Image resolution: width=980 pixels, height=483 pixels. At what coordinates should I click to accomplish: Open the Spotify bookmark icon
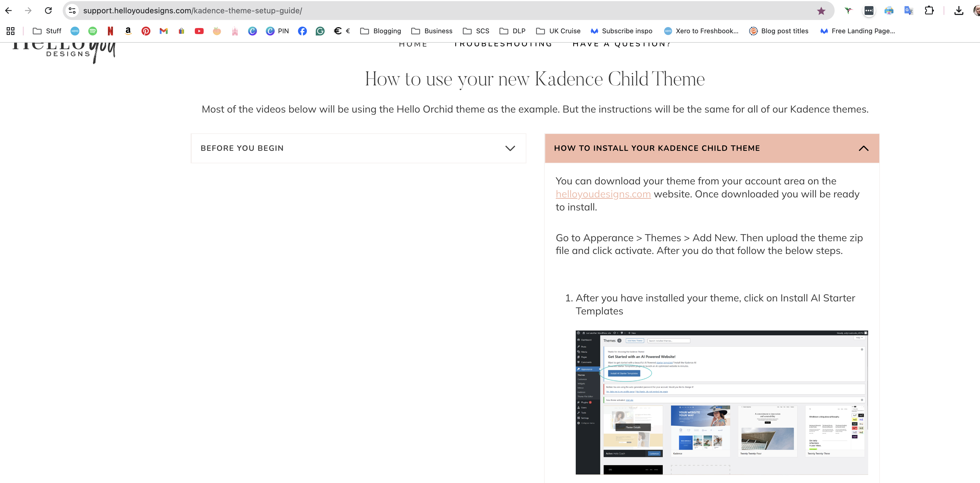pos(92,31)
